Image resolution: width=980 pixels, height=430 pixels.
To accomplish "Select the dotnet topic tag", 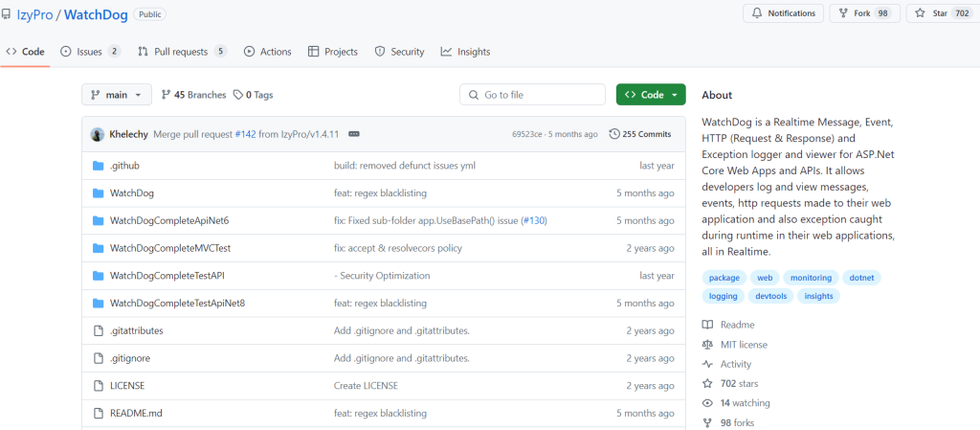I will coord(861,278).
